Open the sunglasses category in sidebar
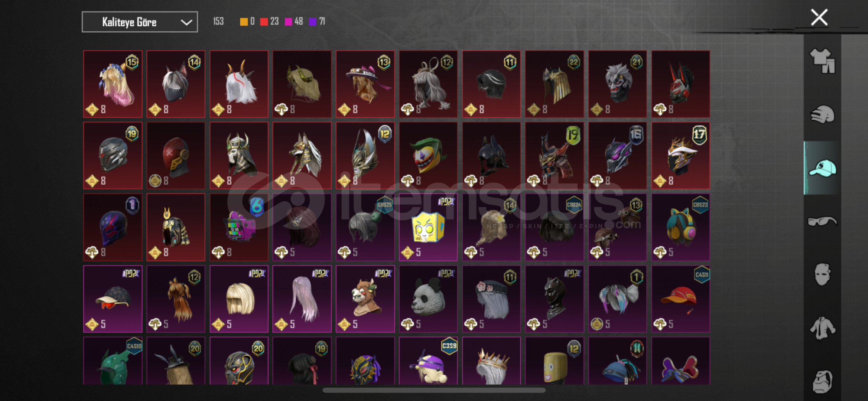The height and width of the screenshot is (401, 868). point(822,221)
